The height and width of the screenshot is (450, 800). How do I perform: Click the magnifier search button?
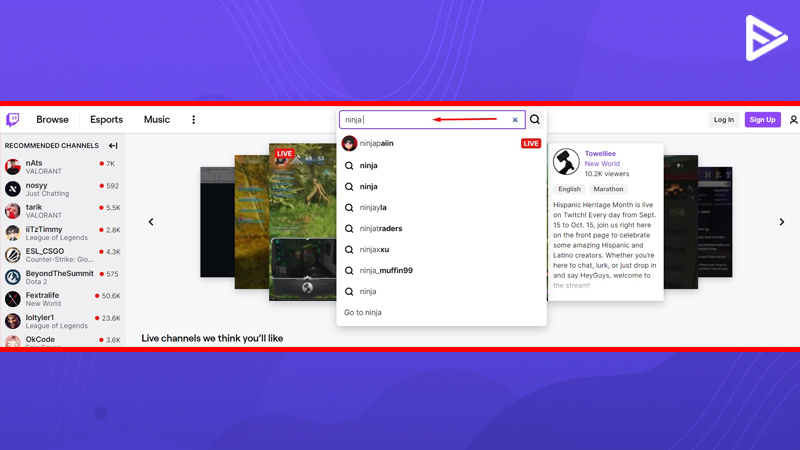[535, 119]
